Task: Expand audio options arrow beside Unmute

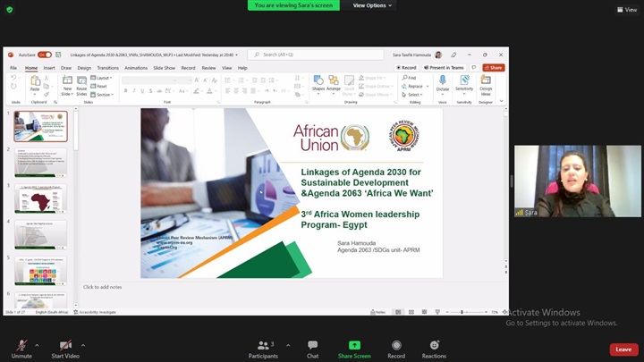Action: [x=38, y=344]
